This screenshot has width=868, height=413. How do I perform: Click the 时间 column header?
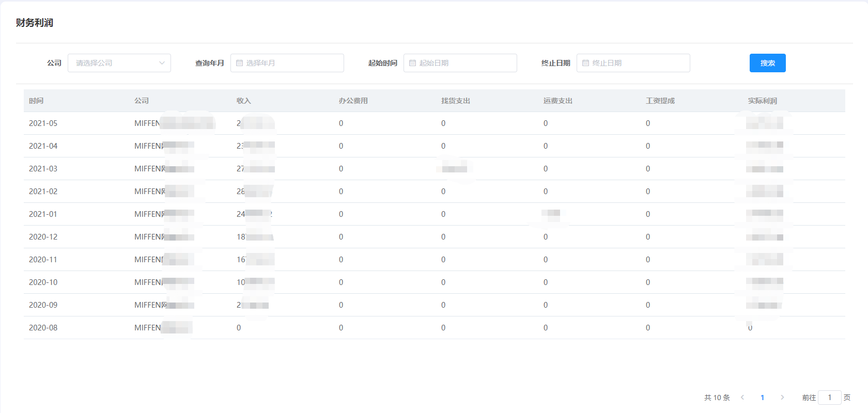click(36, 101)
